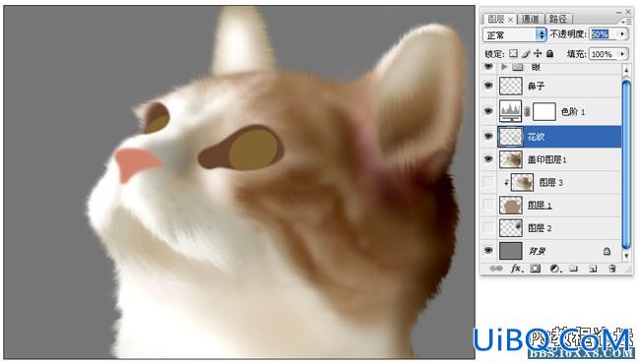Click chain link on 色阶 1 layer
This screenshot has height=364, width=640.
(x=527, y=112)
